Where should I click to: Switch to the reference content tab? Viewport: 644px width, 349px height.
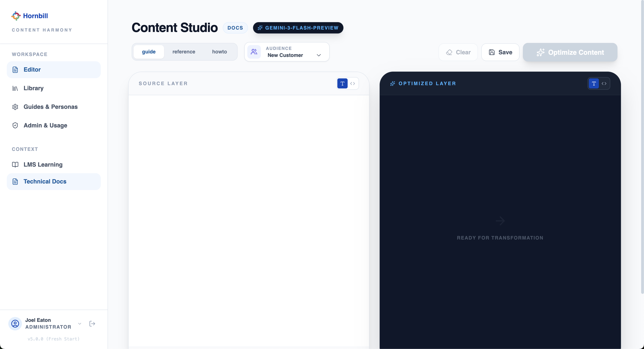[184, 52]
